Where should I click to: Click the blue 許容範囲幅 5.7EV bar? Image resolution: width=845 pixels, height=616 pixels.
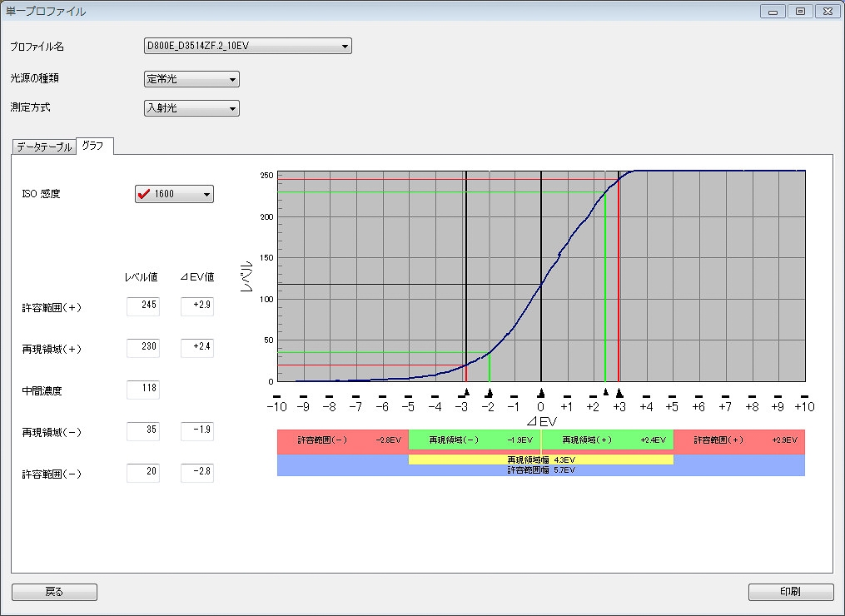click(541, 470)
